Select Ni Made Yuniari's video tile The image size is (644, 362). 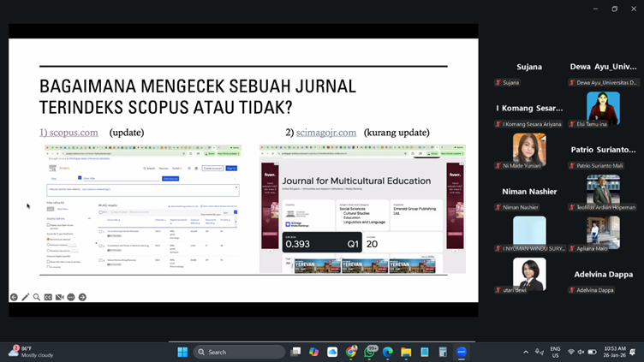529,150
